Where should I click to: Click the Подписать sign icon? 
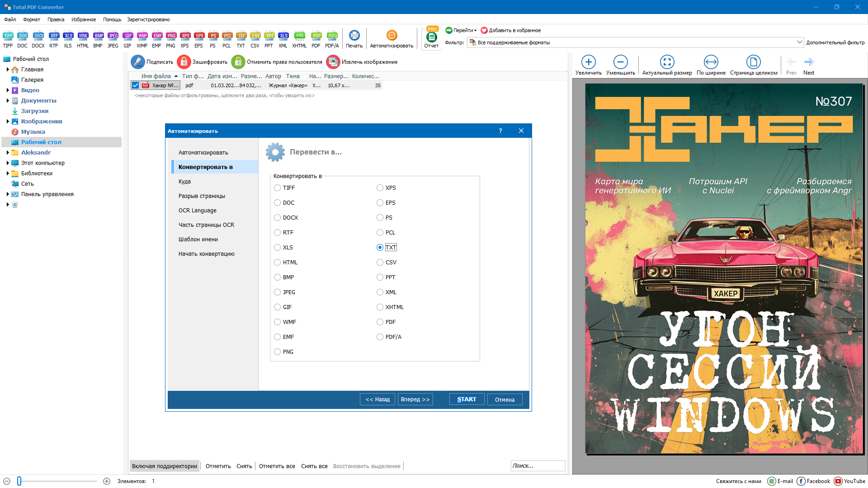pyautogui.click(x=138, y=62)
